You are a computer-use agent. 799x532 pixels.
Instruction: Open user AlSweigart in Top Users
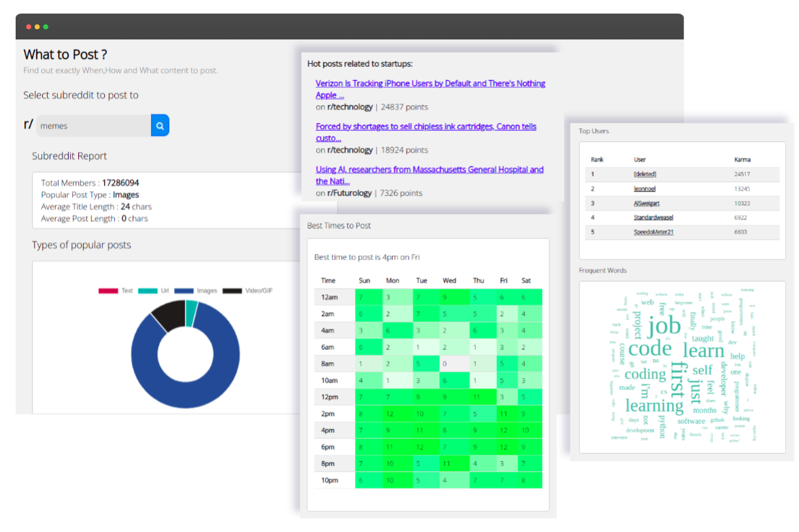(x=645, y=203)
